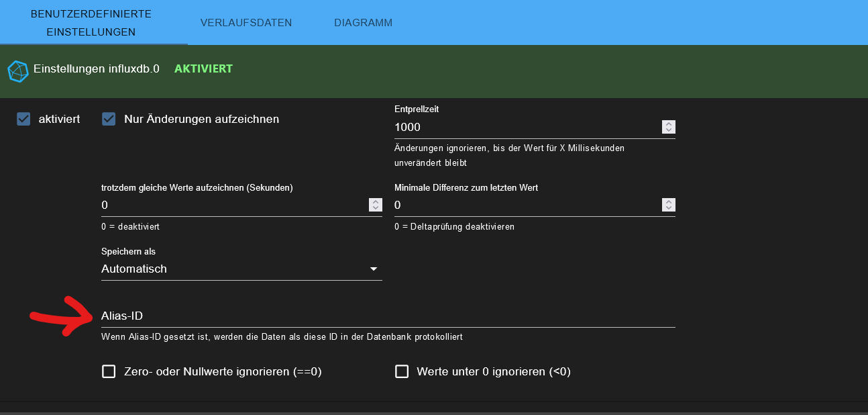Click the Entprellzeit spinner control
This screenshot has width=868, height=415.
point(668,127)
